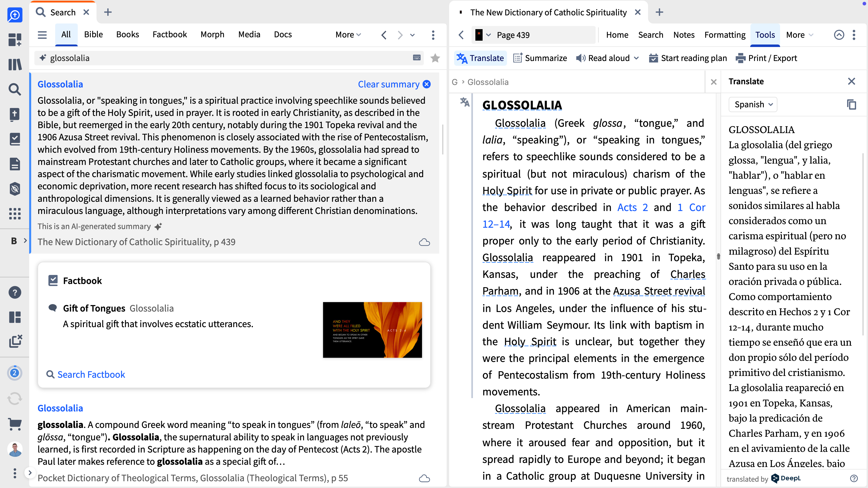Click the Translate tool button
The width and height of the screenshot is (868, 488).
click(x=480, y=58)
